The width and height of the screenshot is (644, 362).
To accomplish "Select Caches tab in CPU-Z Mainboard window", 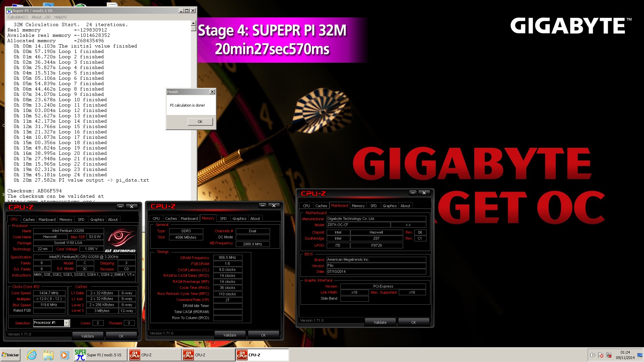I will (x=321, y=206).
